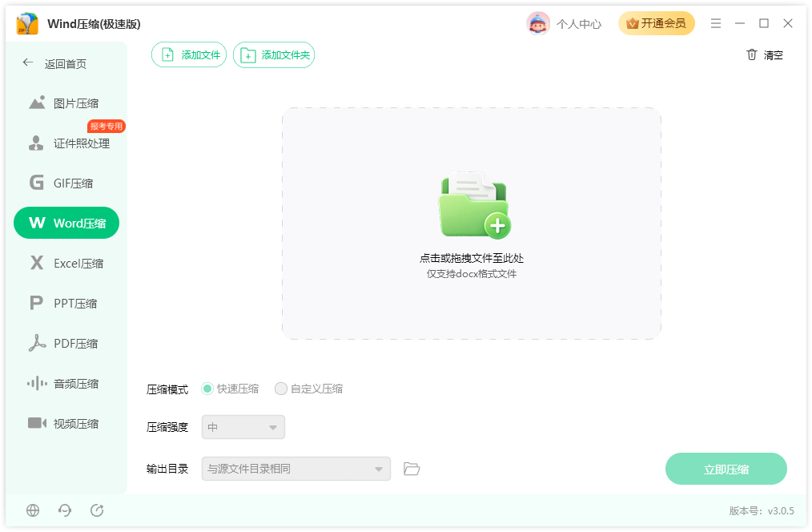The height and width of the screenshot is (532, 812).
Task: Click the back arrow beside 返回首页
Action: coord(28,62)
